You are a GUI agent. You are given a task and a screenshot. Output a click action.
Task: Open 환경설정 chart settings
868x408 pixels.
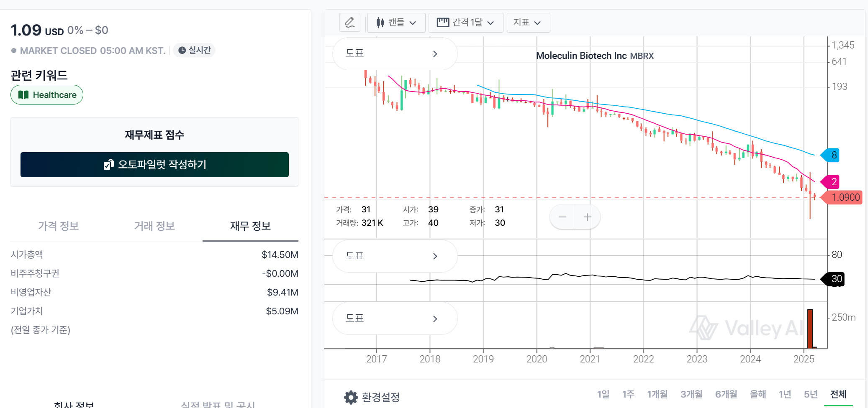click(372, 397)
